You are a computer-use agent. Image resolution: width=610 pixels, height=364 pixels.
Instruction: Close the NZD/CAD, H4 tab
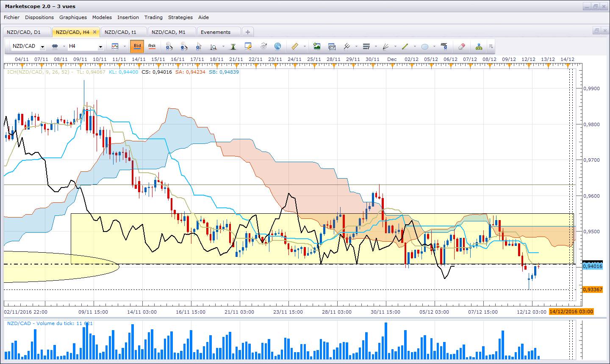[x=94, y=32]
